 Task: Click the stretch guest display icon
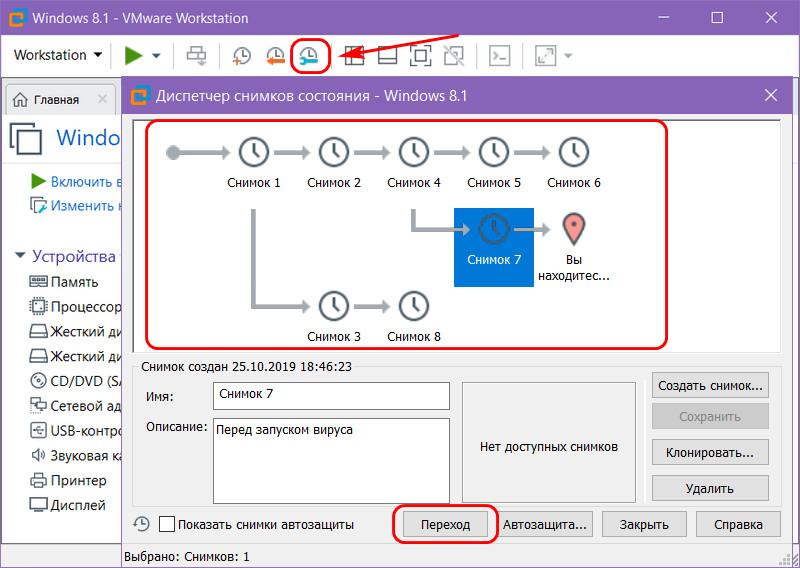point(545,56)
